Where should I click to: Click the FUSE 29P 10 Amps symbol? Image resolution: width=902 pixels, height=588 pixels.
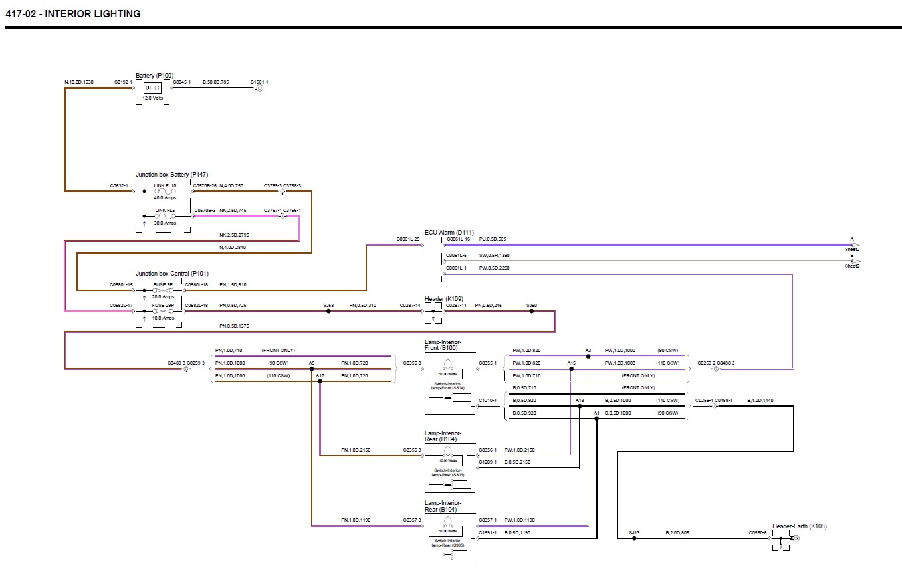click(163, 311)
